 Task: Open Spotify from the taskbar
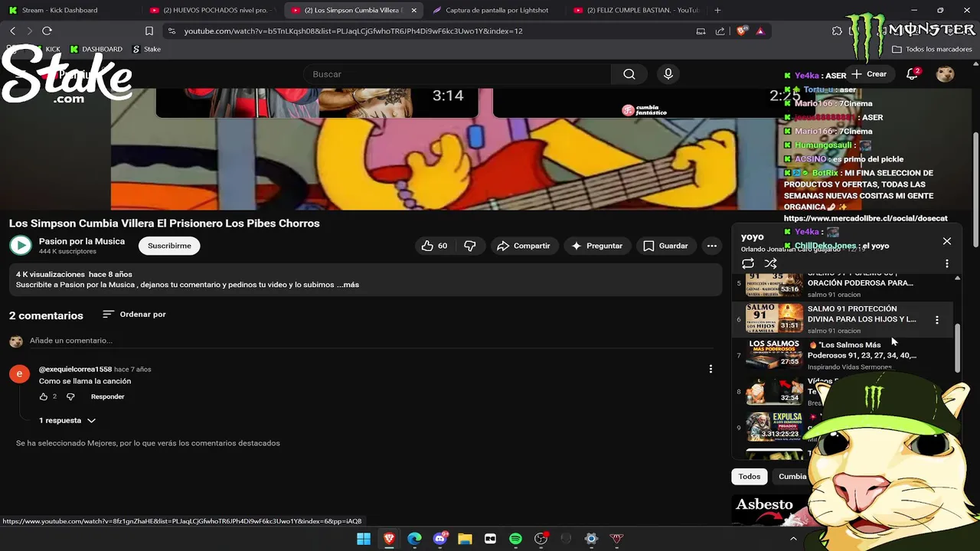click(x=515, y=539)
